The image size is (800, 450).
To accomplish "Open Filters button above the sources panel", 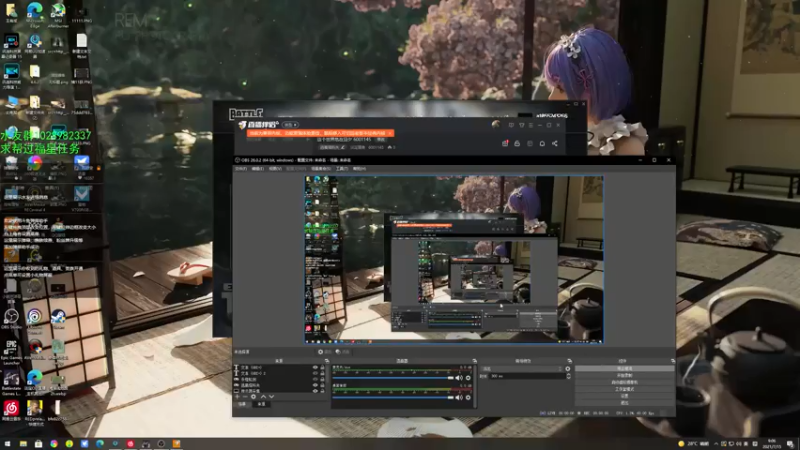I will click(342, 352).
